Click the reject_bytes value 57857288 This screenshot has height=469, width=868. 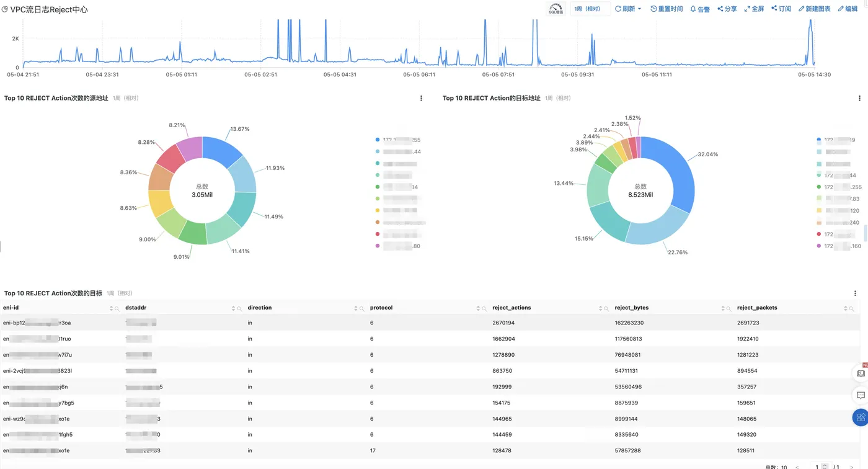pos(627,451)
